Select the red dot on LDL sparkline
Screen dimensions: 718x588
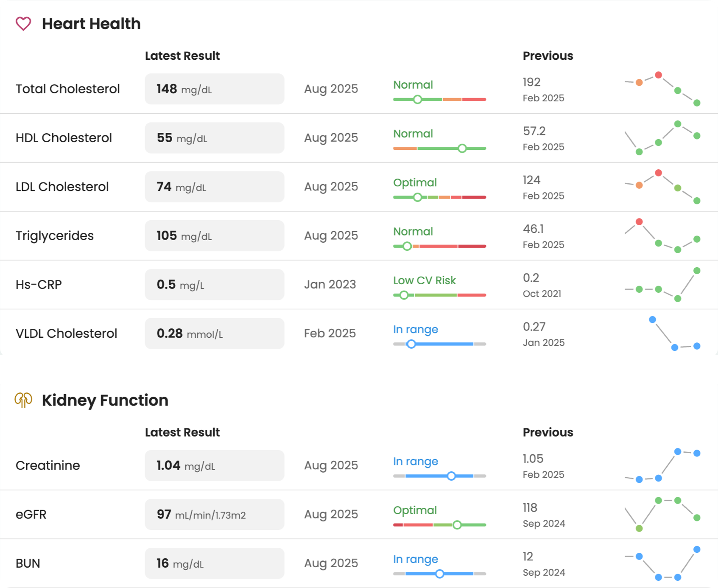tap(659, 173)
